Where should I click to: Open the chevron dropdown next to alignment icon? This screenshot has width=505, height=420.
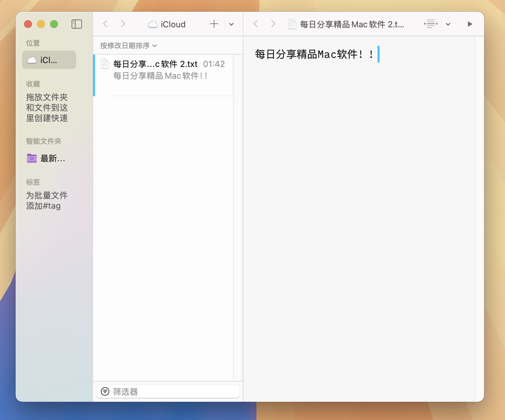[448, 24]
